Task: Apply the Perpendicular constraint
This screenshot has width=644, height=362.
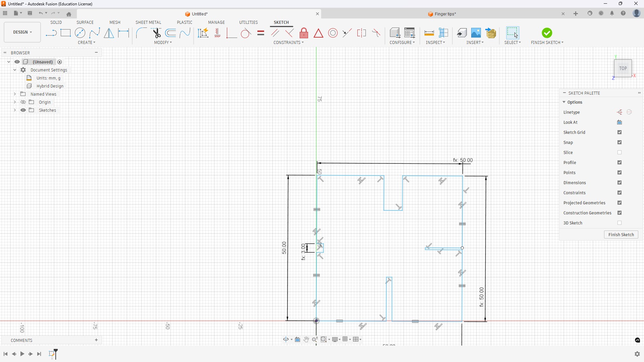Action: click(289, 33)
